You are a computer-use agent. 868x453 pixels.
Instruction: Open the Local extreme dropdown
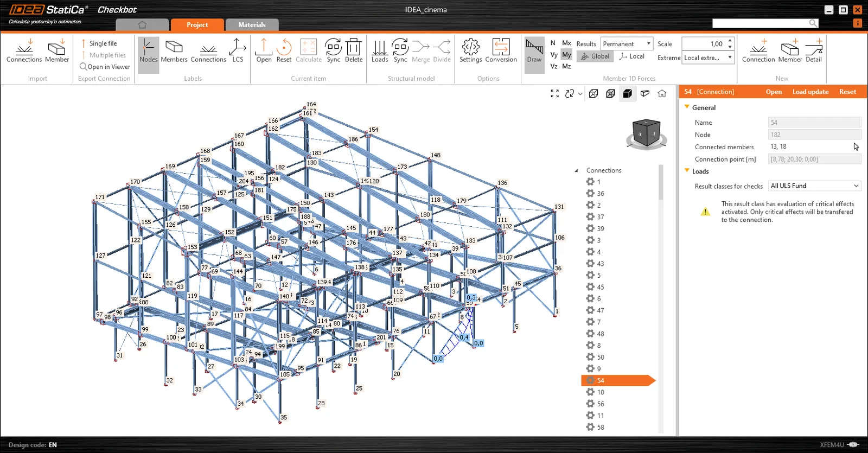coord(708,58)
